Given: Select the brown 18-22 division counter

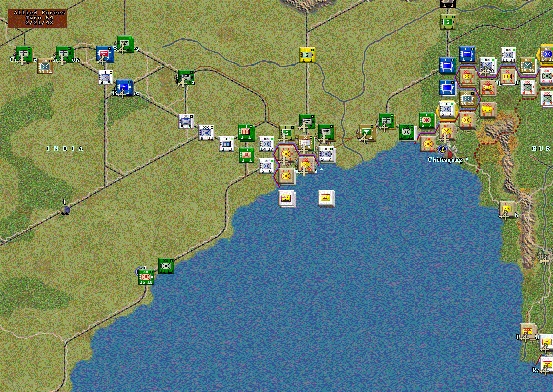Looking at the screenshot, I should [x=467, y=99].
